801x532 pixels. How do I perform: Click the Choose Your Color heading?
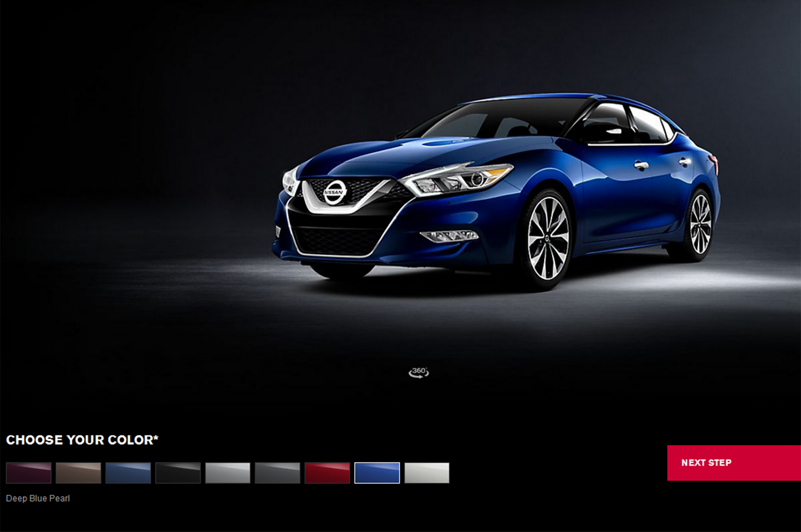(x=82, y=440)
